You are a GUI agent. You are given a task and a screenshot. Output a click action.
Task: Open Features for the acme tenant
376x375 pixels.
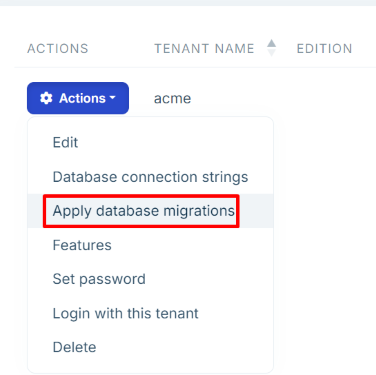(150, 245)
